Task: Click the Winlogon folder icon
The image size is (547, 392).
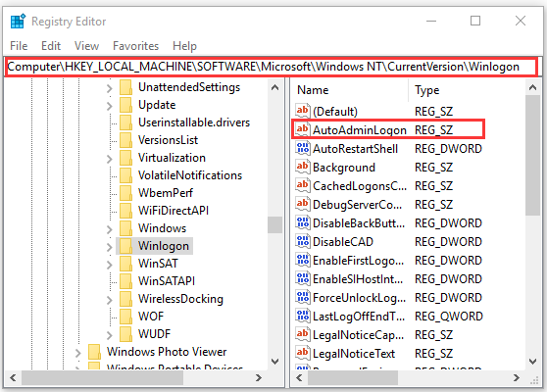Action: (x=125, y=246)
